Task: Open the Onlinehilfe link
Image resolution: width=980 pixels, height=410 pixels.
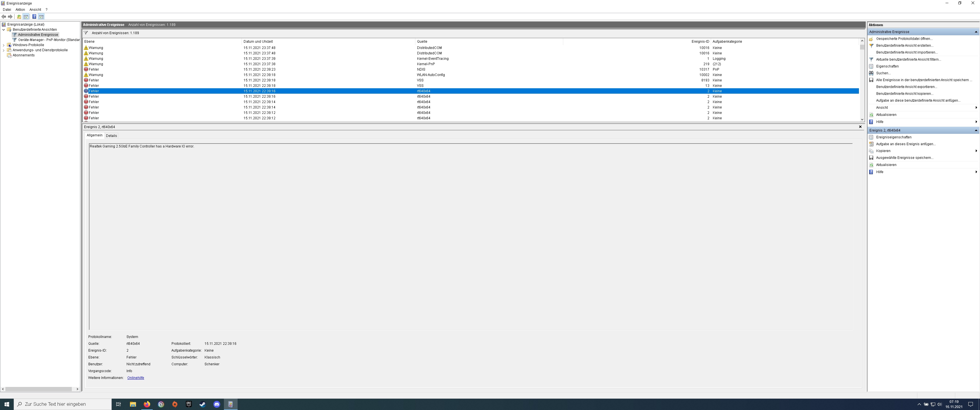Action: (135, 378)
